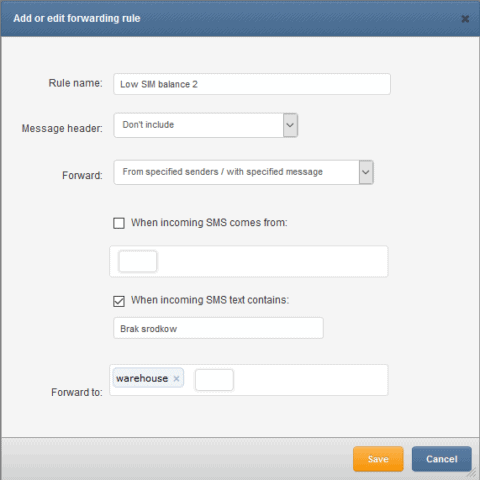Screen dimensions: 480x480
Task: Cancel editing the forwarding rule
Action: click(442, 459)
